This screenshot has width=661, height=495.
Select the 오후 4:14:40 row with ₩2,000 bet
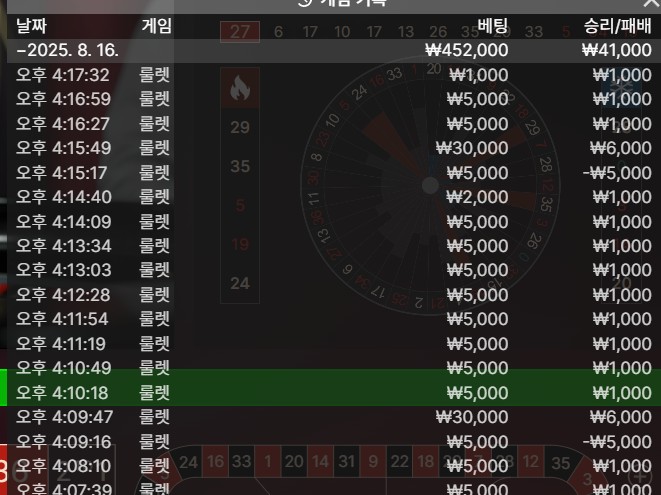click(x=333, y=197)
